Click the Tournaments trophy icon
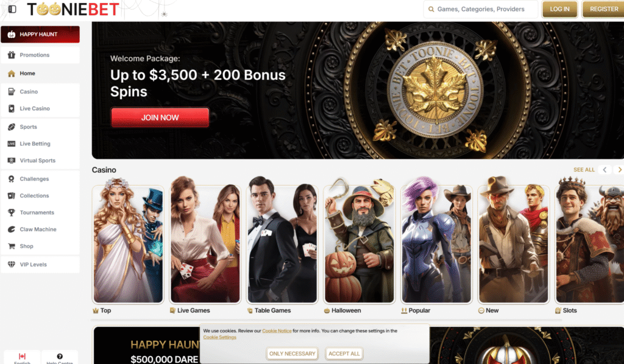Viewport: 624px width, 364px height. pos(12,212)
